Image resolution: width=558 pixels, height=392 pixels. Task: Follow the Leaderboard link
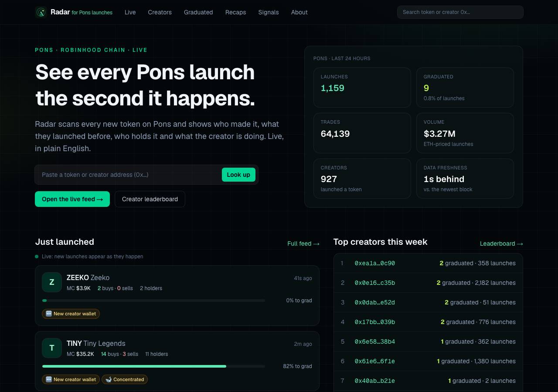tap(501, 243)
